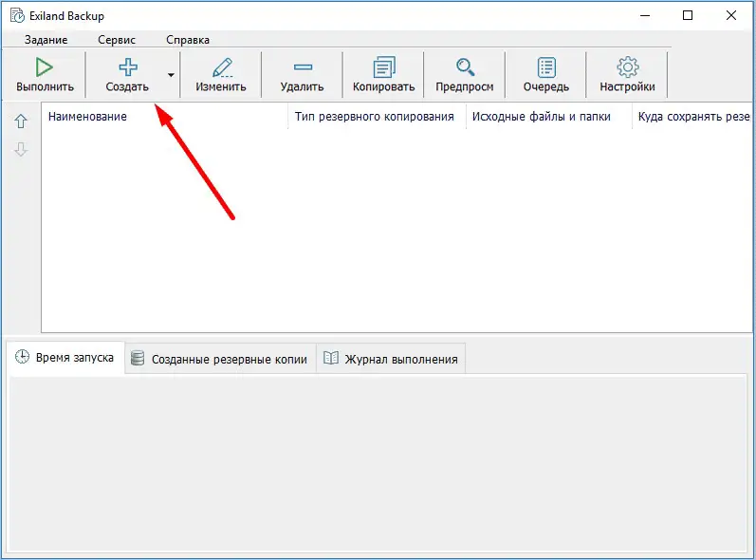Switch to the Время запуска tab
Image resolution: width=756 pixels, height=560 pixels.
pyautogui.click(x=65, y=359)
